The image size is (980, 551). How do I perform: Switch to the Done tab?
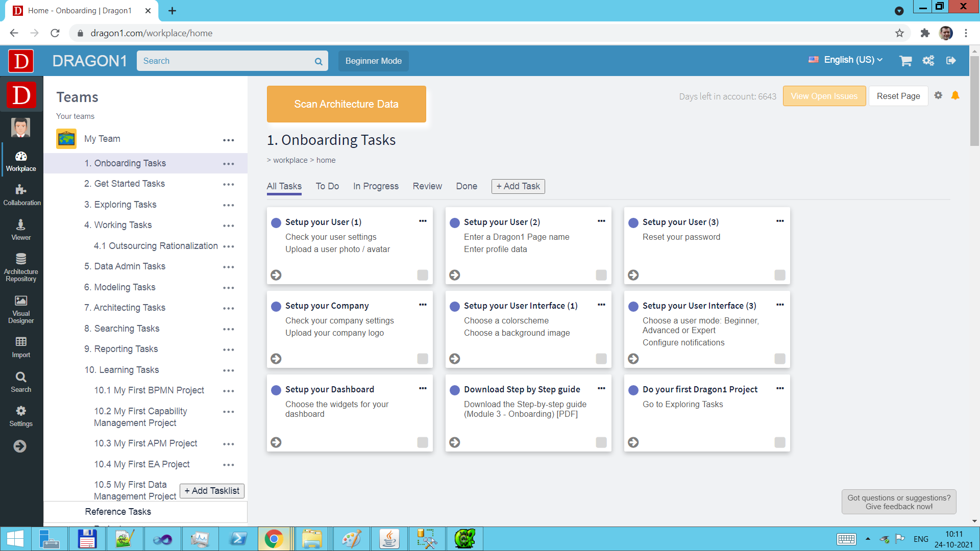pos(467,186)
